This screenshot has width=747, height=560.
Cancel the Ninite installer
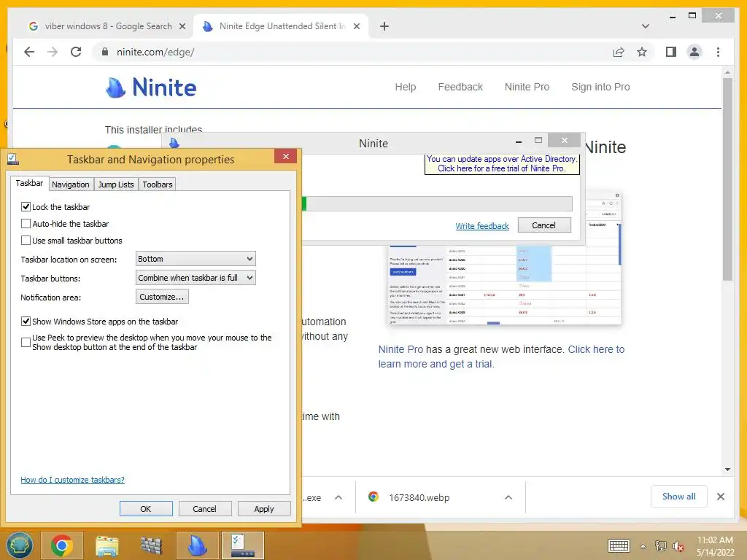(x=544, y=225)
